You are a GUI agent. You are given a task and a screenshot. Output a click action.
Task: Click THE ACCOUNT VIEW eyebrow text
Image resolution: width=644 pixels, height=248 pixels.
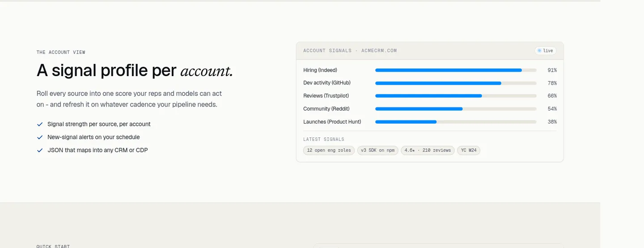click(x=61, y=52)
